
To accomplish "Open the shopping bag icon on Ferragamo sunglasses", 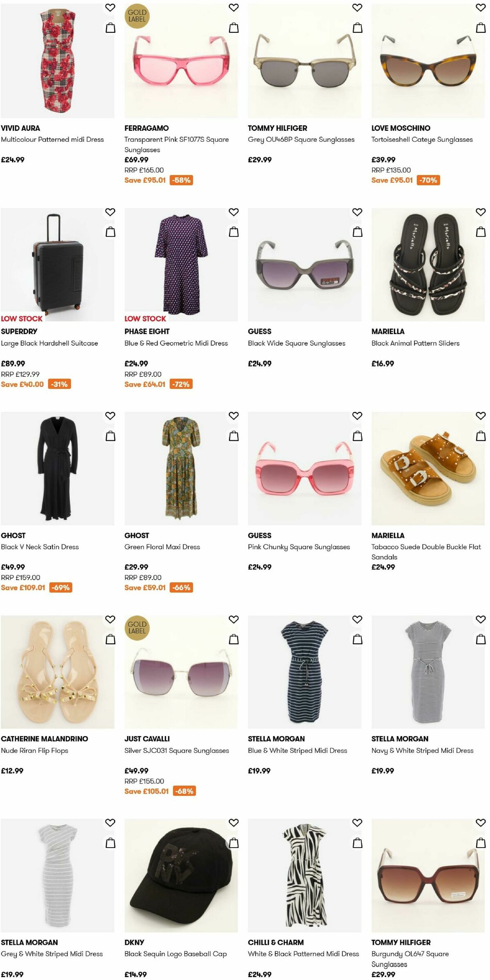I will (x=233, y=28).
